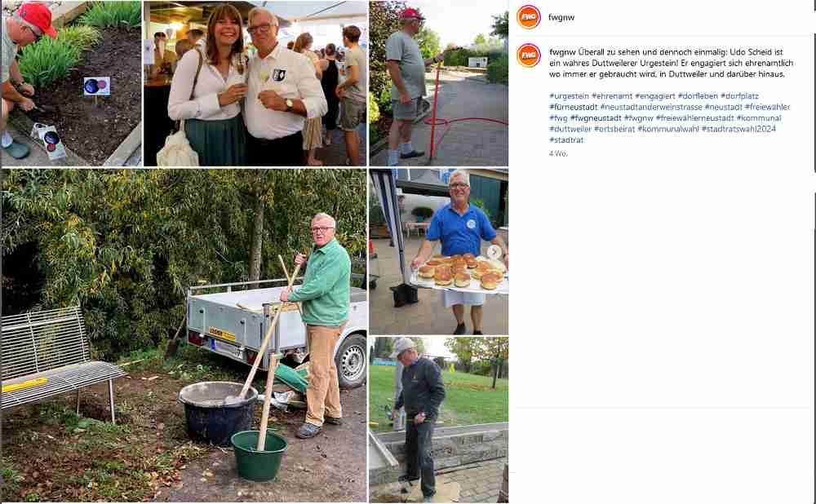Click the FWG avatar beside the caption

pos(528,55)
